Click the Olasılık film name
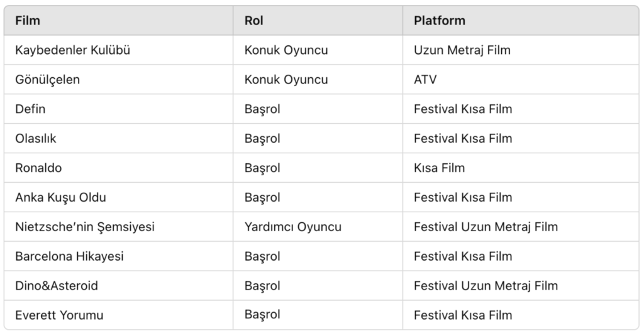 [x=36, y=139]
